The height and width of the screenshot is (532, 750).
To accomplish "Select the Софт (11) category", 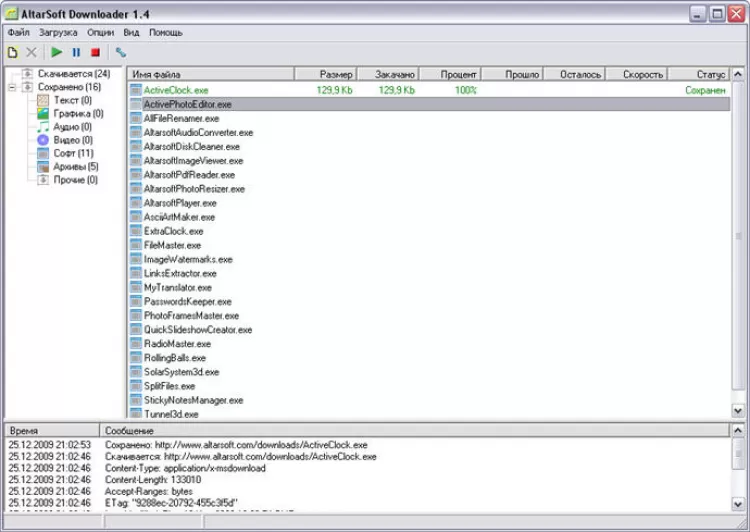I will coord(74,154).
